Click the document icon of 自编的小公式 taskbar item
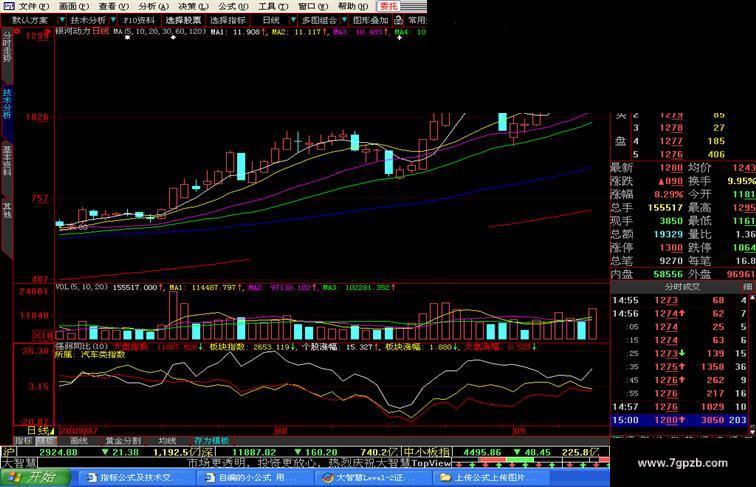 coord(210,478)
